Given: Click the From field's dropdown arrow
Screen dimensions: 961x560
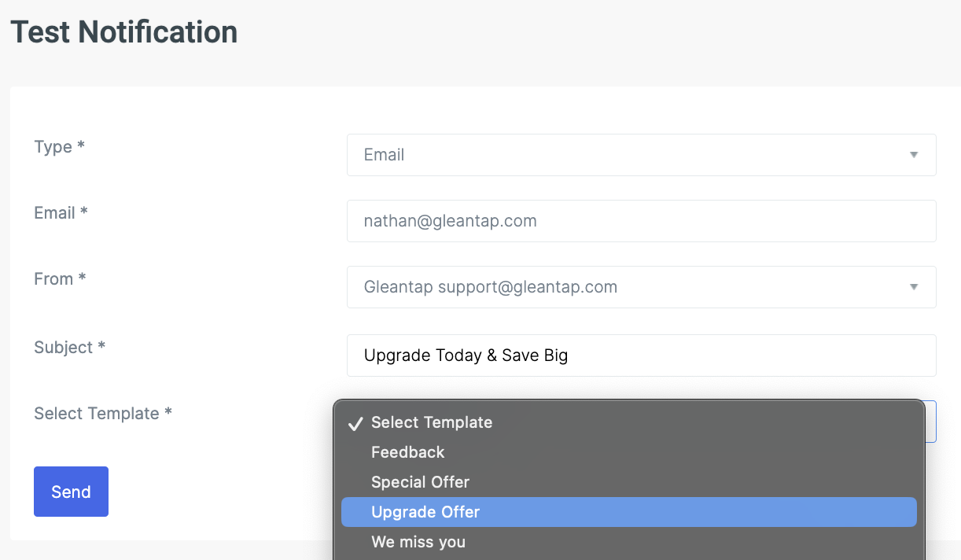Looking at the screenshot, I should click(x=914, y=287).
